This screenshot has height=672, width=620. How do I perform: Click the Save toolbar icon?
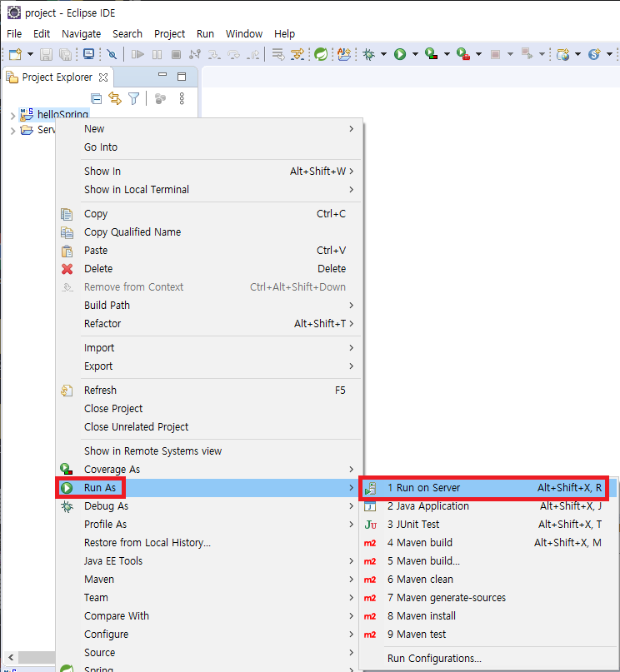46,54
